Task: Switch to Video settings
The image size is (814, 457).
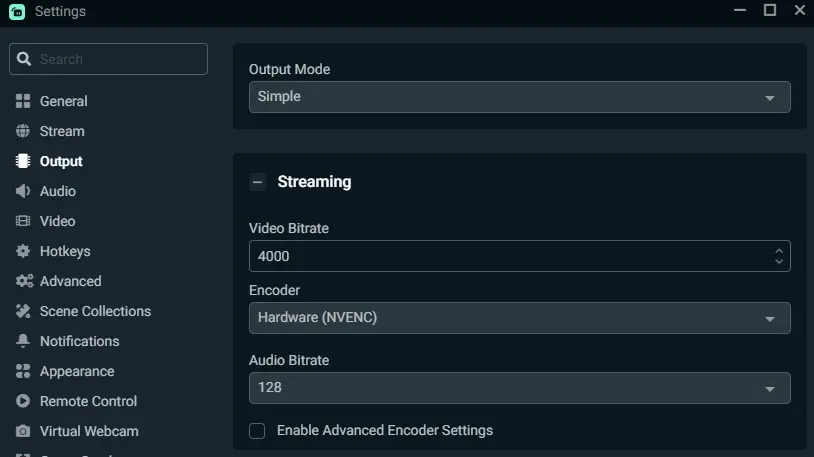Action: pyautogui.click(x=57, y=221)
